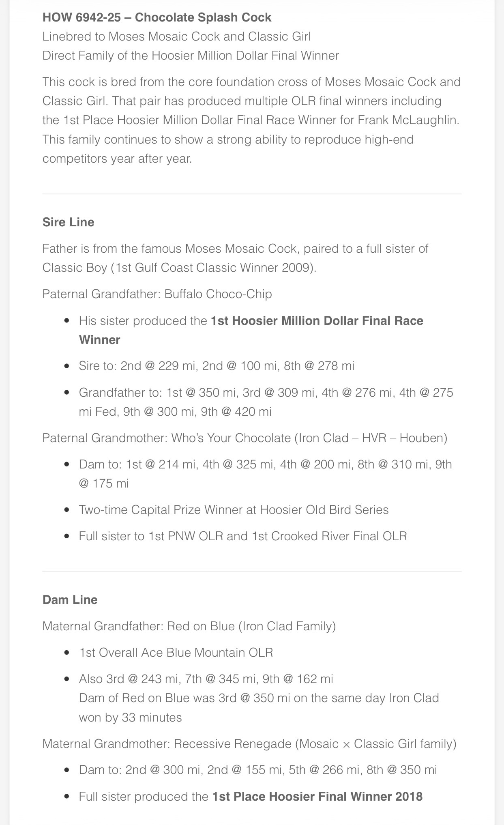Screen dimensions: 504x825
Task: Click the Direct Family of Hoosier Million line
Action: (x=191, y=56)
